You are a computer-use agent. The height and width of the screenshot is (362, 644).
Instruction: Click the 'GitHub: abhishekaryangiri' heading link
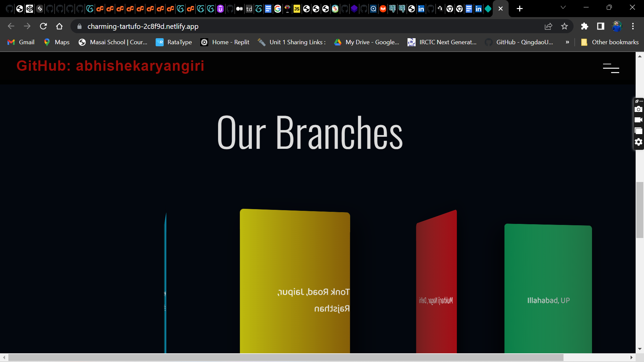click(111, 66)
